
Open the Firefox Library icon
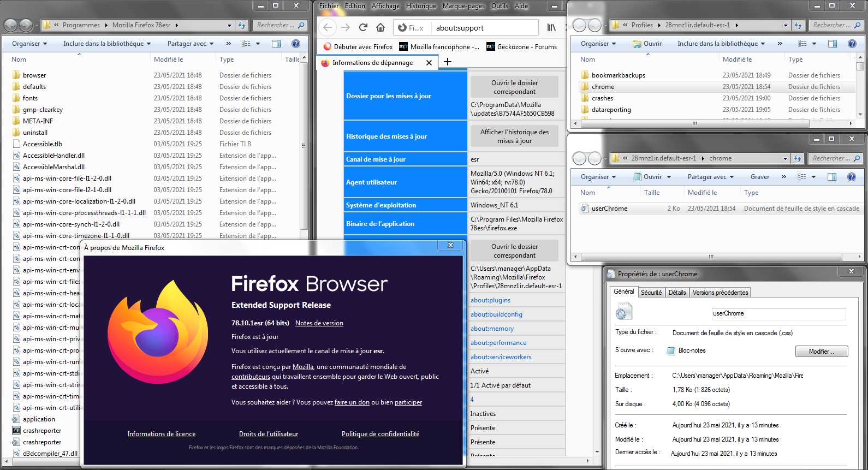(552, 27)
